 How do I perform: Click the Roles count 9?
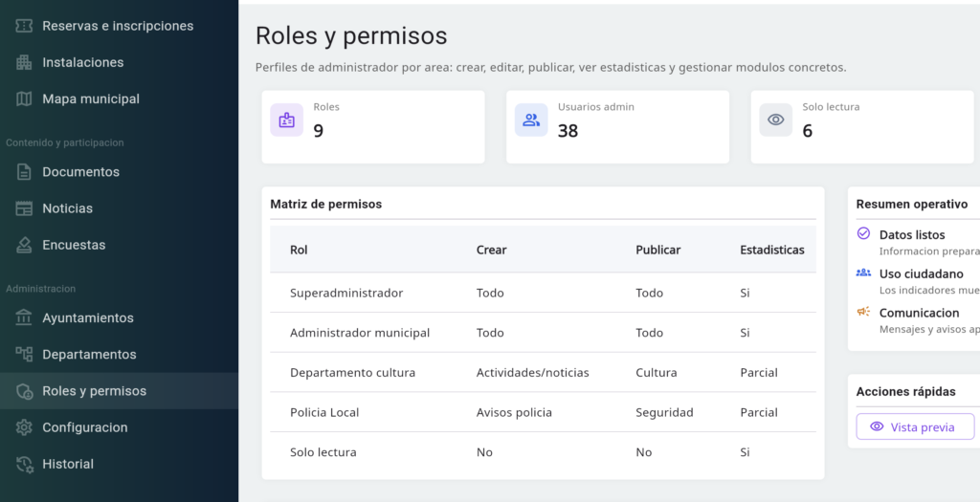click(318, 131)
